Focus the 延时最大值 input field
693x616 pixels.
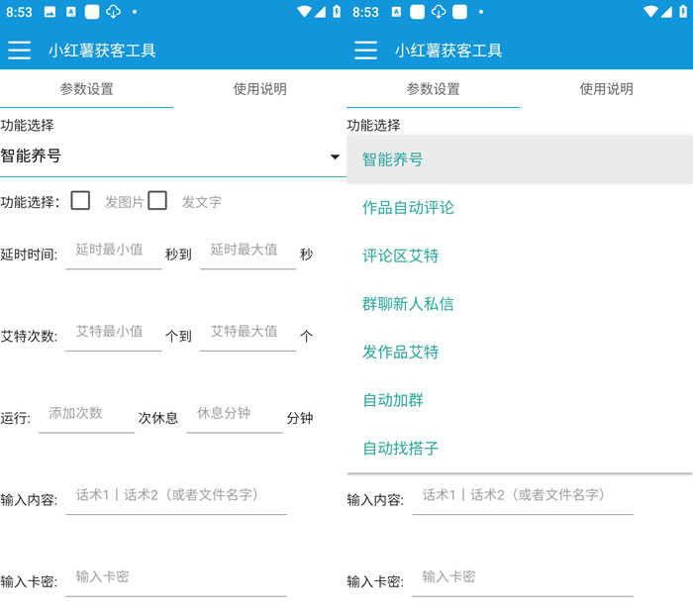pyautogui.click(x=247, y=252)
